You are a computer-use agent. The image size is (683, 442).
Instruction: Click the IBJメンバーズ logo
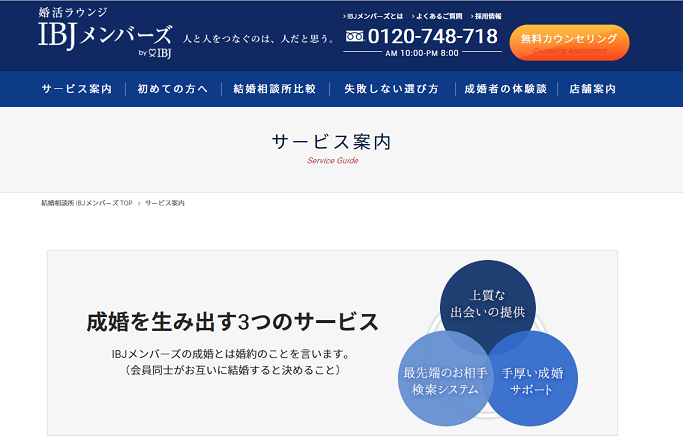105,33
